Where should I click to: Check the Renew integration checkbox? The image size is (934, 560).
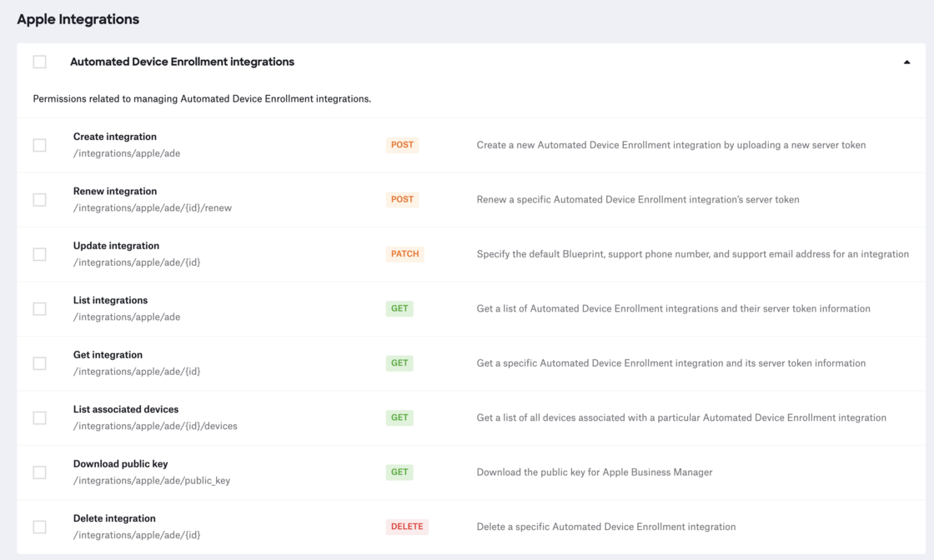(x=39, y=199)
